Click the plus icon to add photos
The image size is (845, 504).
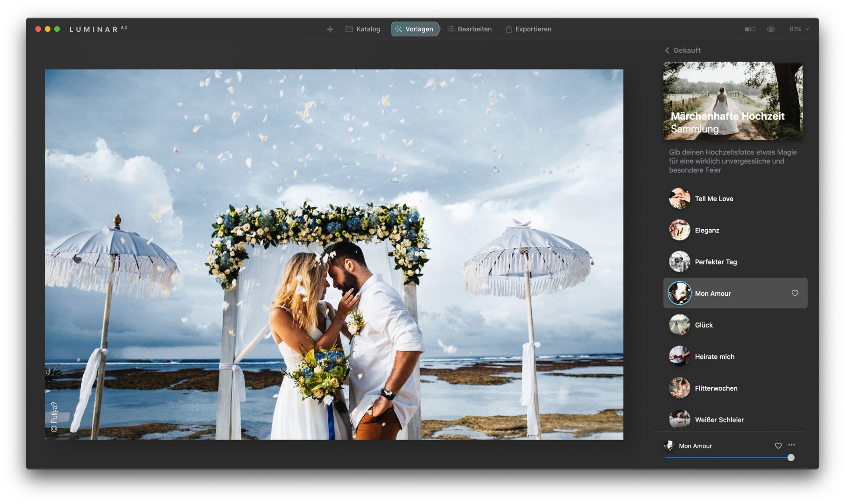click(330, 29)
